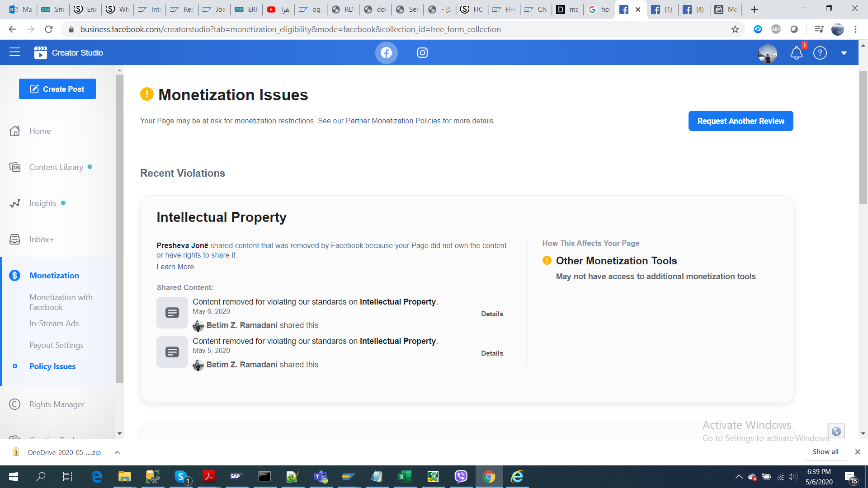Viewport: 868px width, 488px height.
Task: Expand the account dropdown arrow in header
Action: 844,53
